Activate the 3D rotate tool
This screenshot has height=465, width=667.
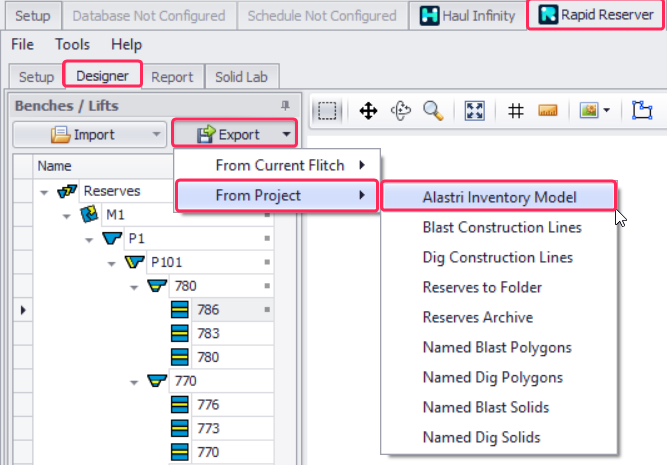[401, 111]
